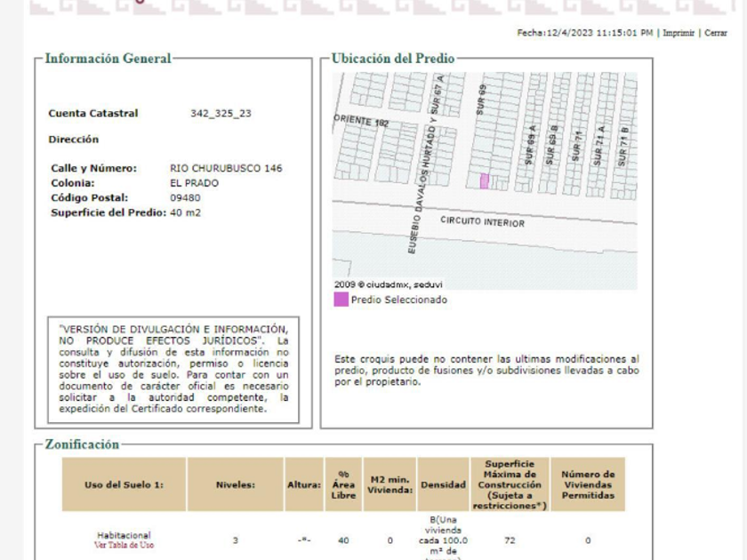Click the M2 min. Vivienda column header

click(390, 484)
